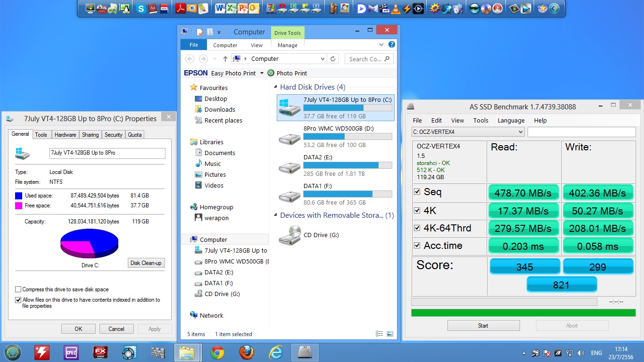Click the CPU-Z icon in the taskbar
This screenshot has width=644, height=362.
[x=71, y=352]
